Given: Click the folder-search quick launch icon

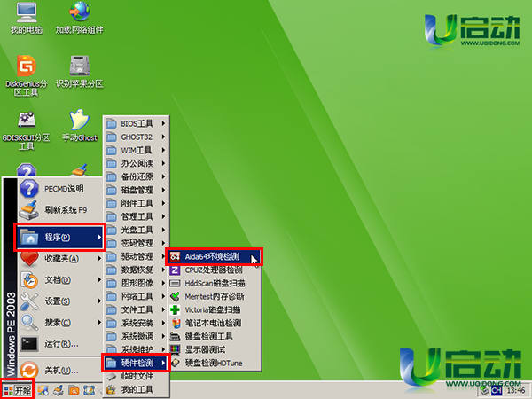Looking at the screenshot, I should [74, 390].
